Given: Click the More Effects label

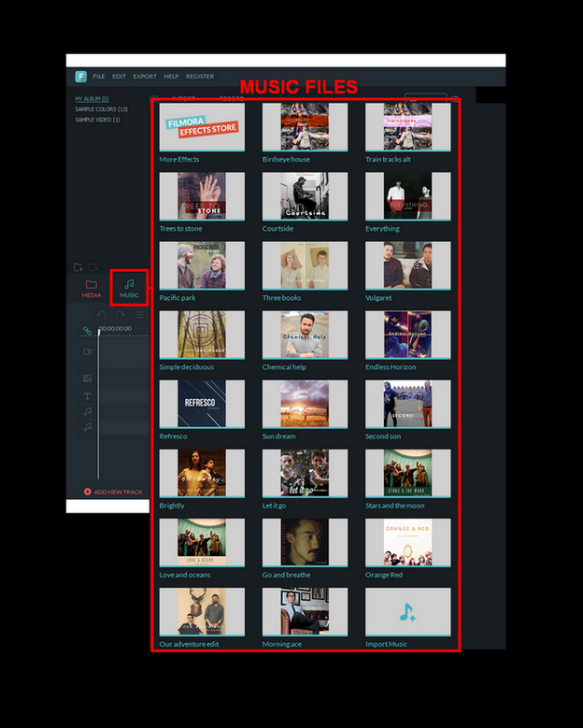Looking at the screenshot, I should 179,159.
